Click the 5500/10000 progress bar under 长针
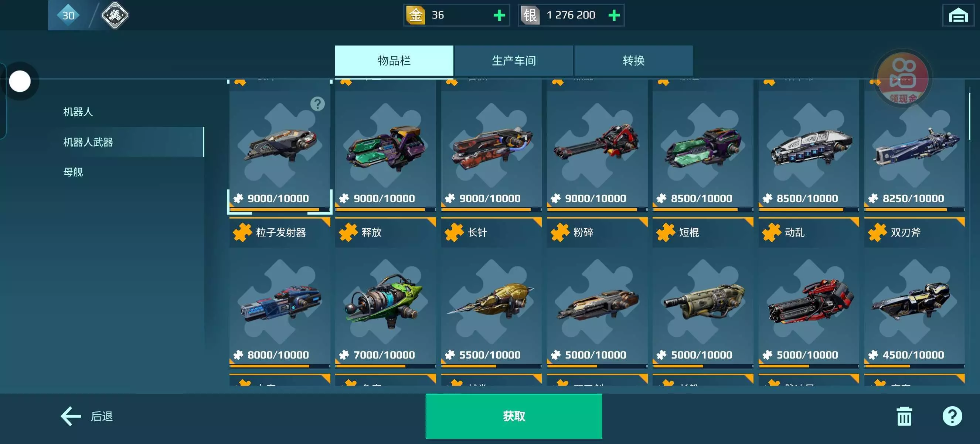This screenshot has width=980, height=444. [x=491, y=366]
